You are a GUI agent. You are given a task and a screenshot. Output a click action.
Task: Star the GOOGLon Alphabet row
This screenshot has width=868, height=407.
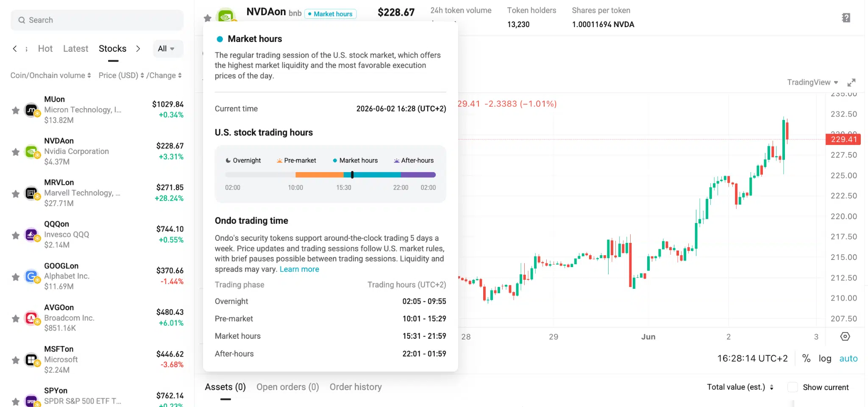click(x=16, y=277)
